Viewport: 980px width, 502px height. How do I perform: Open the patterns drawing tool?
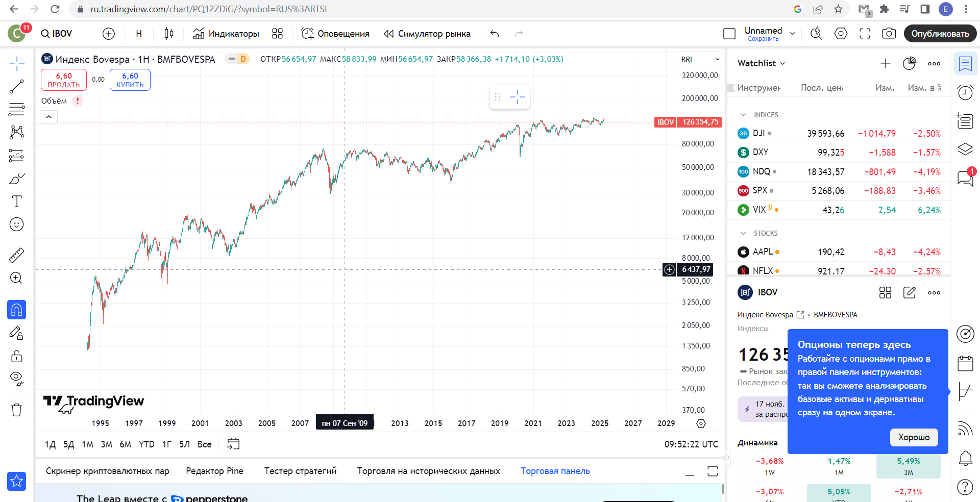(17, 132)
